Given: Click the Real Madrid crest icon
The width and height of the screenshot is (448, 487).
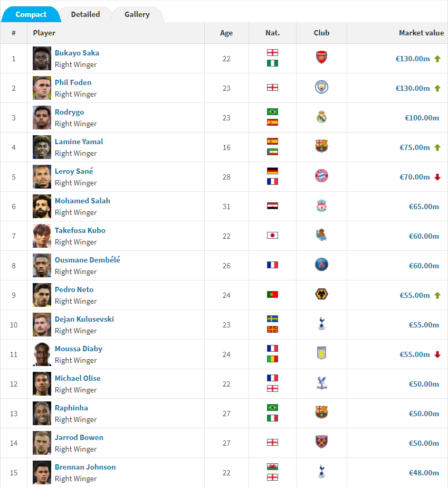Looking at the screenshot, I should (x=321, y=117).
